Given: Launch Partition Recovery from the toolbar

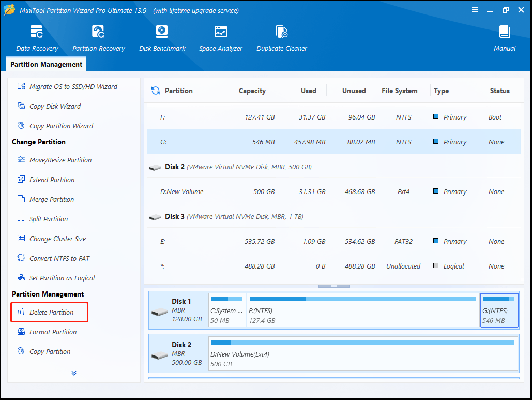Looking at the screenshot, I should (98, 38).
